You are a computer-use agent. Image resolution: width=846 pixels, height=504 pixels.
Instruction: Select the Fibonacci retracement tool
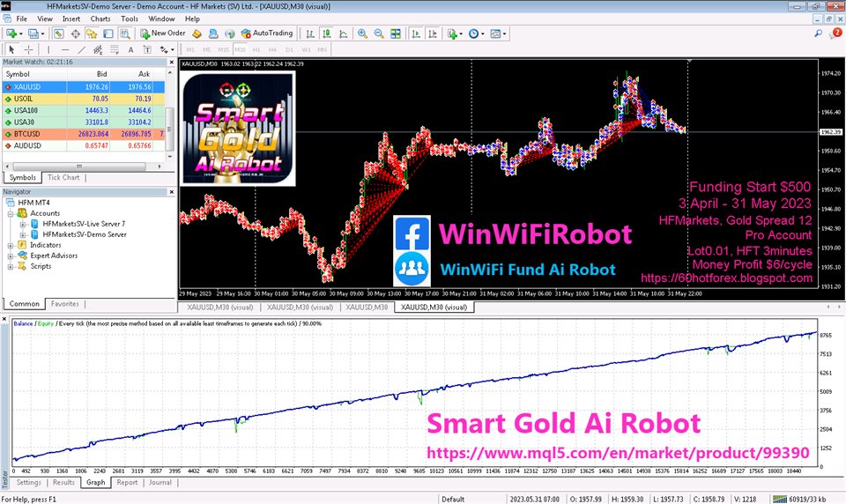click(115, 49)
